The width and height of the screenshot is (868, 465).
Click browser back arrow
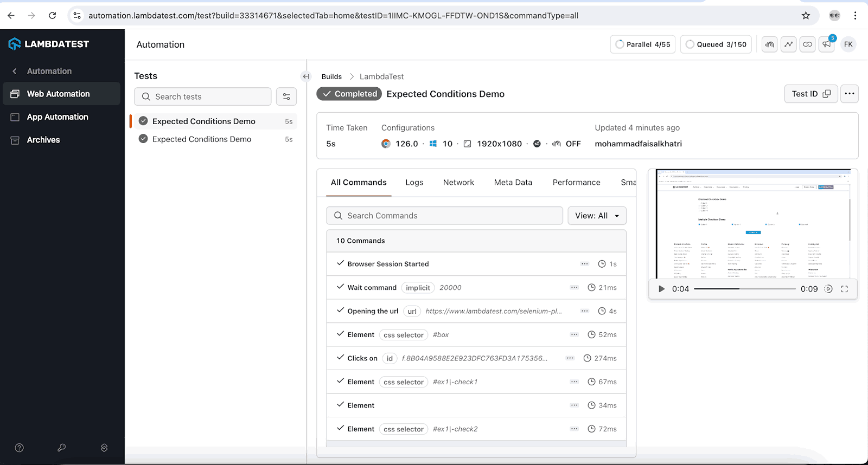(11, 16)
